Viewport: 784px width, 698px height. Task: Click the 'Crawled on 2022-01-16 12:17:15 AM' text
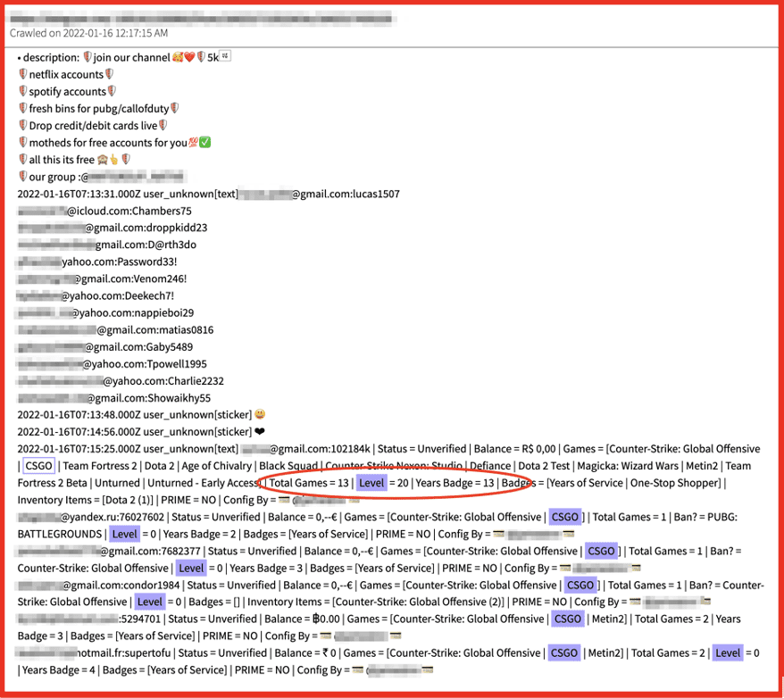pyautogui.click(x=89, y=33)
